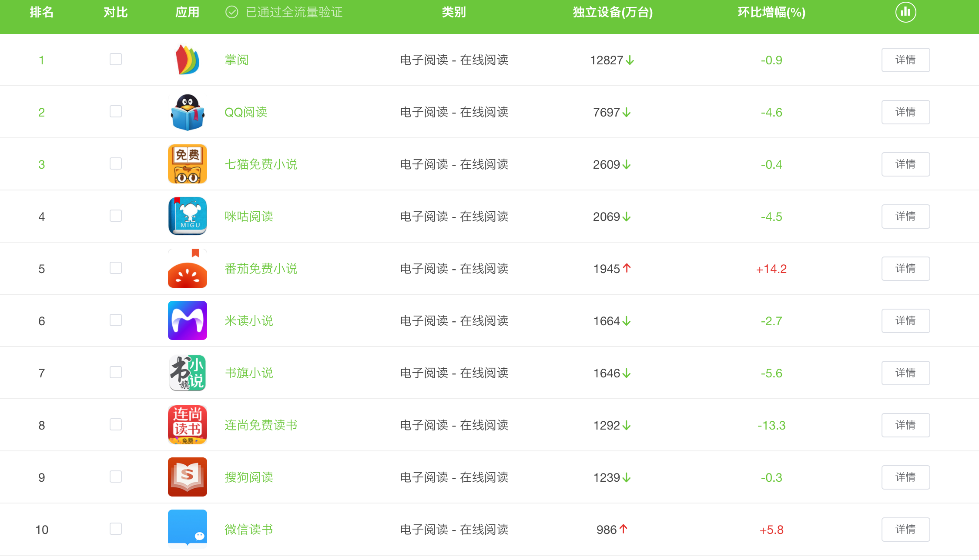Check the compare box for 掌阅

coord(116,60)
